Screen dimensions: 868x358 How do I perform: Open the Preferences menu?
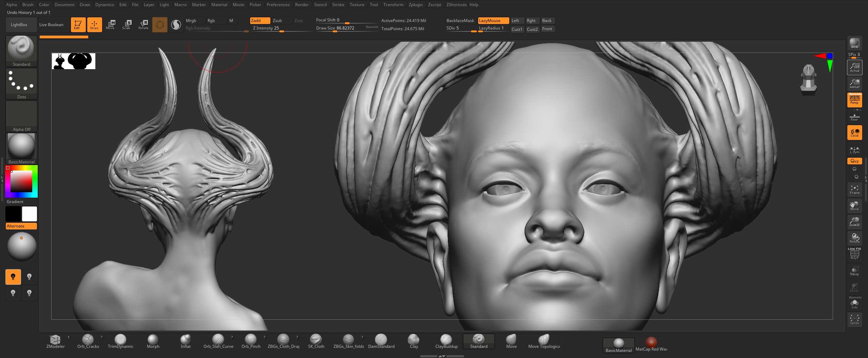(x=278, y=4)
